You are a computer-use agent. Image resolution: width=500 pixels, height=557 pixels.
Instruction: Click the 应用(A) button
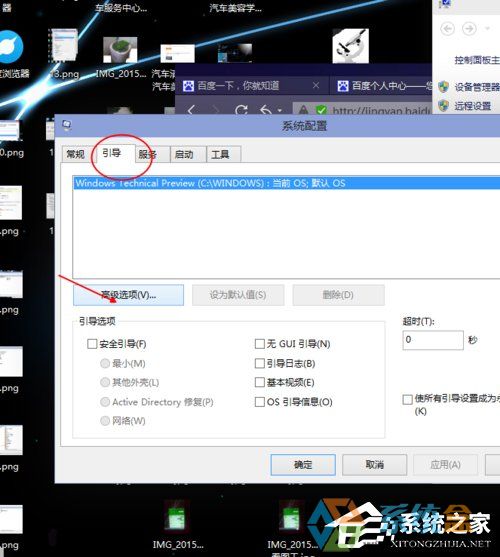tap(446, 465)
